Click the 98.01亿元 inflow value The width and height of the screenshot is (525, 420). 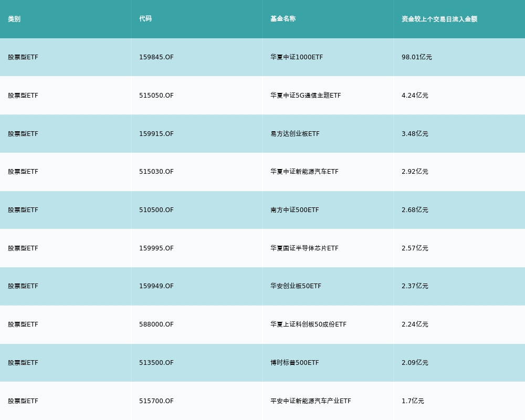click(416, 57)
